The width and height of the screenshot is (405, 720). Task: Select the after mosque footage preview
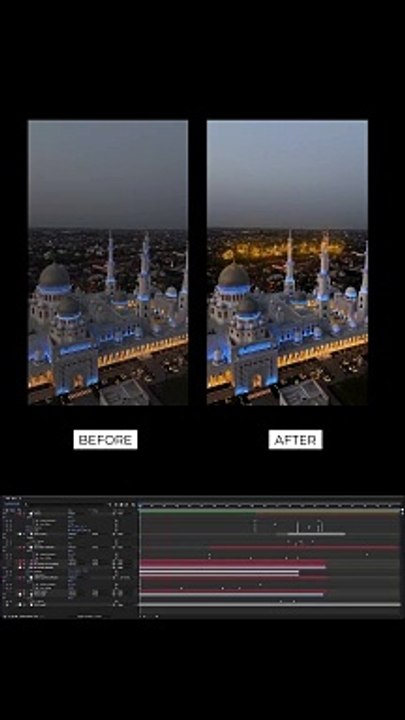tap(287, 263)
